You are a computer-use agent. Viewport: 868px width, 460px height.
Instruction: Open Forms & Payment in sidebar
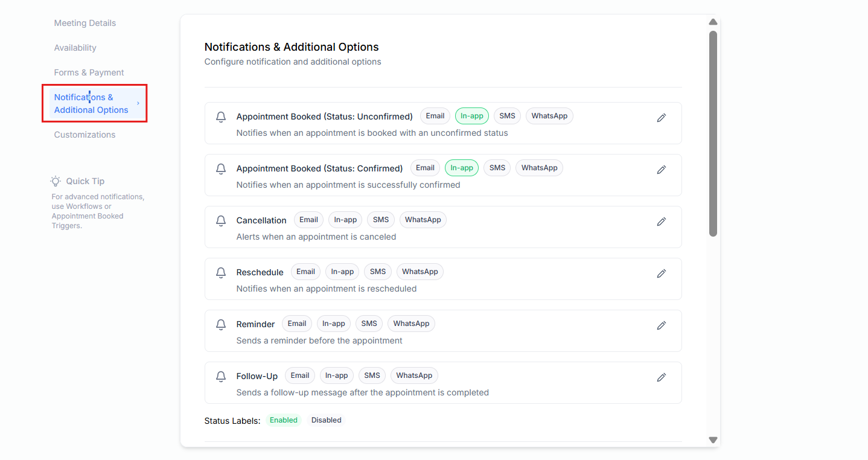click(89, 72)
